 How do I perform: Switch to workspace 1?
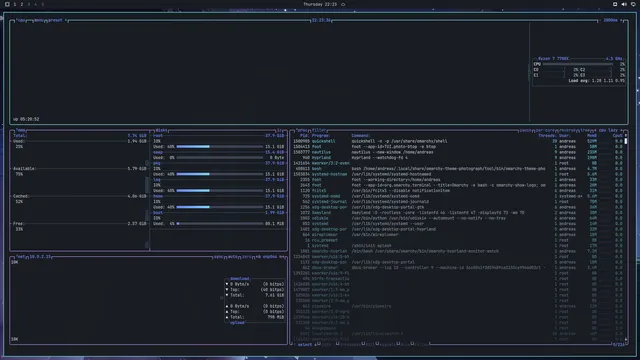point(15,4)
